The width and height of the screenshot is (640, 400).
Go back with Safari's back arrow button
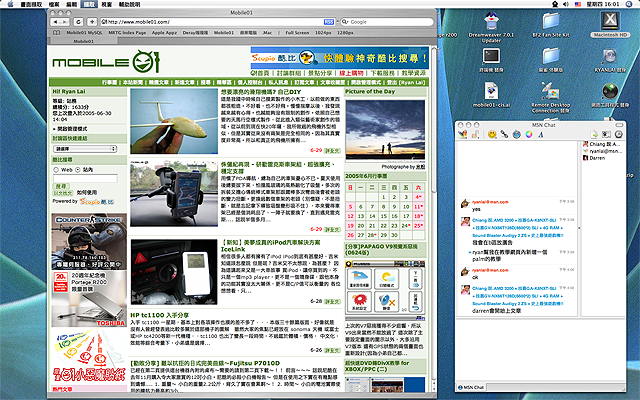point(56,22)
